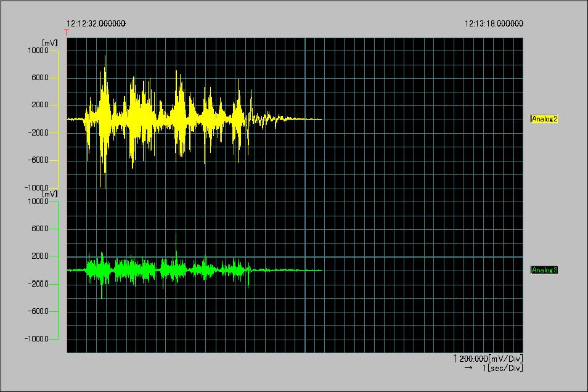Click the 200.0 value on green axis

point(40,256)
